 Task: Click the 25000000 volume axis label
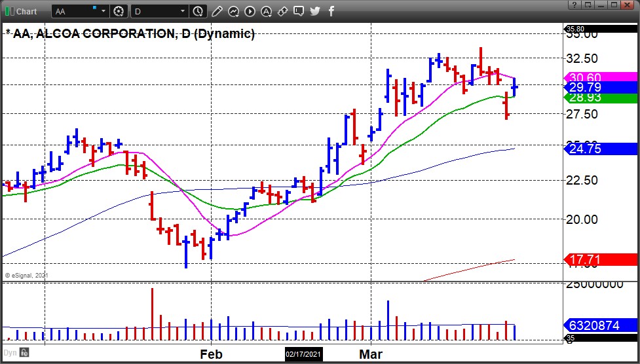594,283
